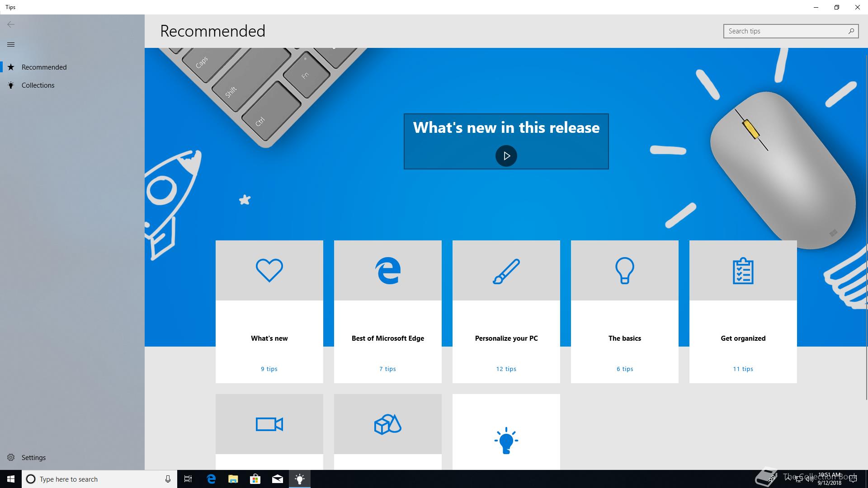Click the heart icon on What's new card
The width and height of the screenshot is (868, 488).
pyautogui.click(x=269, y=270)
